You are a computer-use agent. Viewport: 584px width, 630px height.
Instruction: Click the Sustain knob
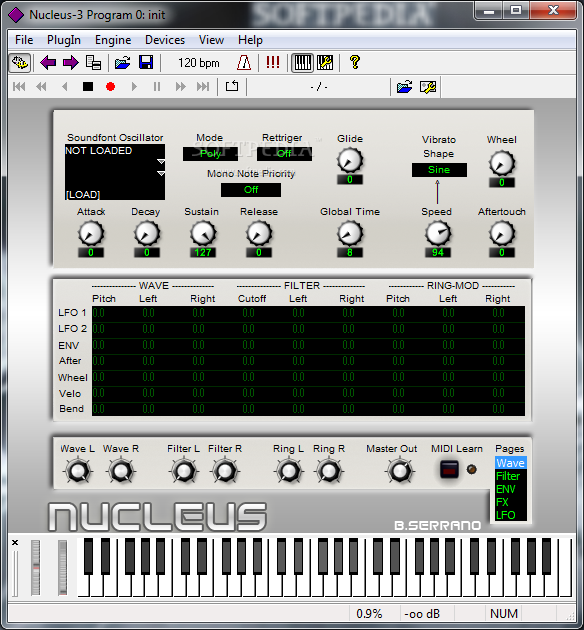pos(203,233)
